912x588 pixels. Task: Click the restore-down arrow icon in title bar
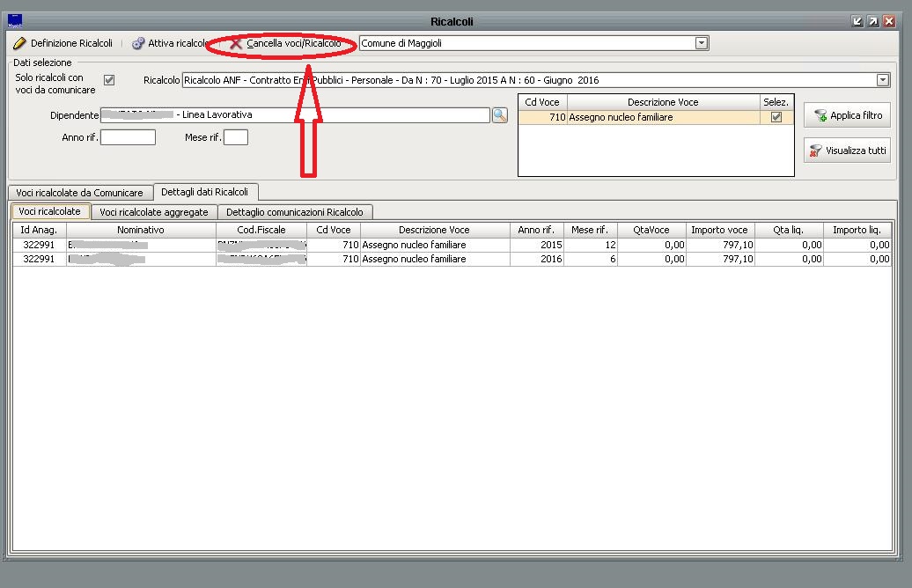857,21
